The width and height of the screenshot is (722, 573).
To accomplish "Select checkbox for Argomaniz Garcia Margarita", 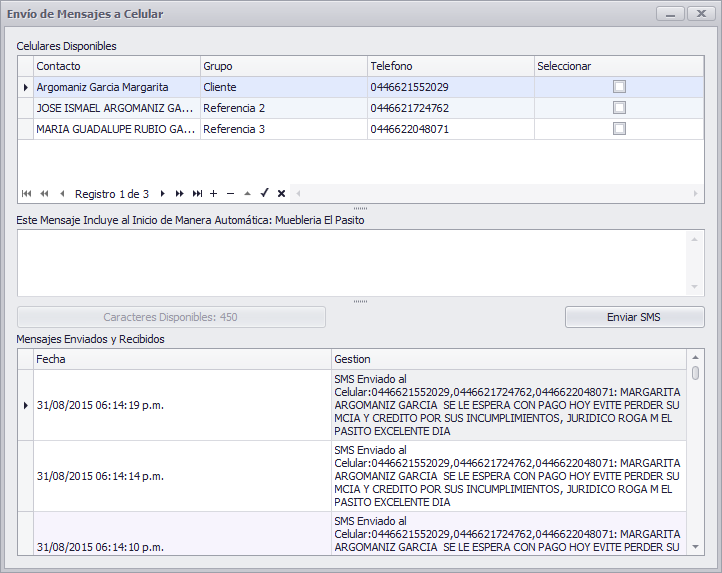I will [x=619, y=87].
